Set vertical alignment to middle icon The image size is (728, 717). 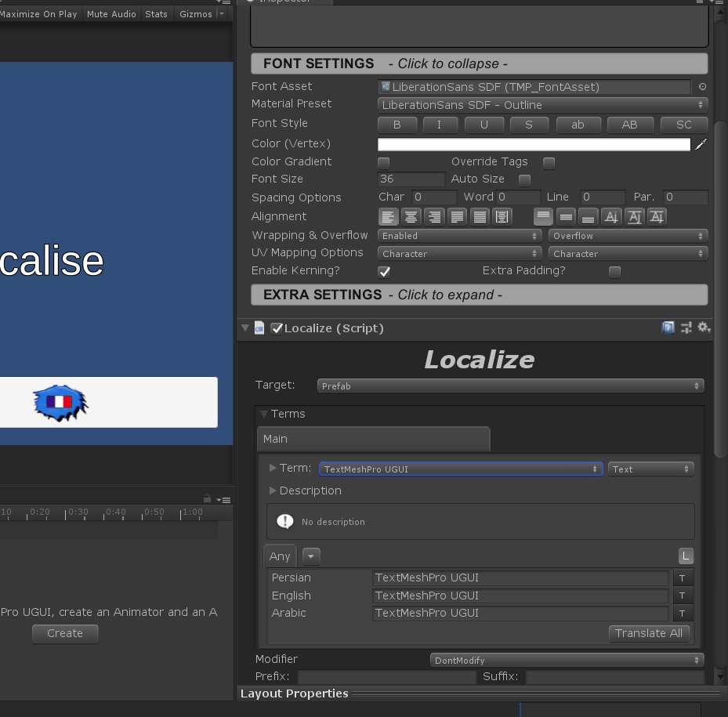[x=566, y=217]
